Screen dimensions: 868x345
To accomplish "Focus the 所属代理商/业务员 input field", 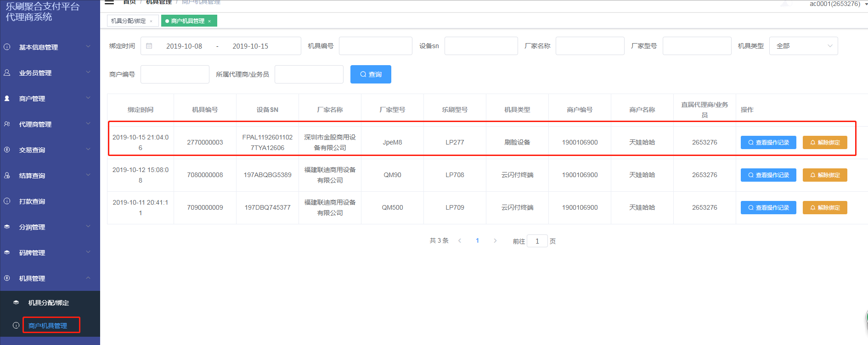I will [x=309, y=74].
